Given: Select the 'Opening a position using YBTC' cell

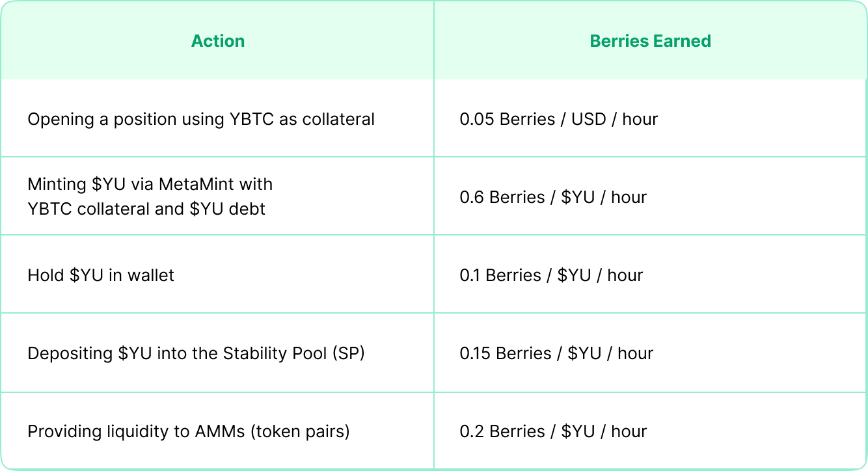Looking at the screenshot, I should point(217,119).
